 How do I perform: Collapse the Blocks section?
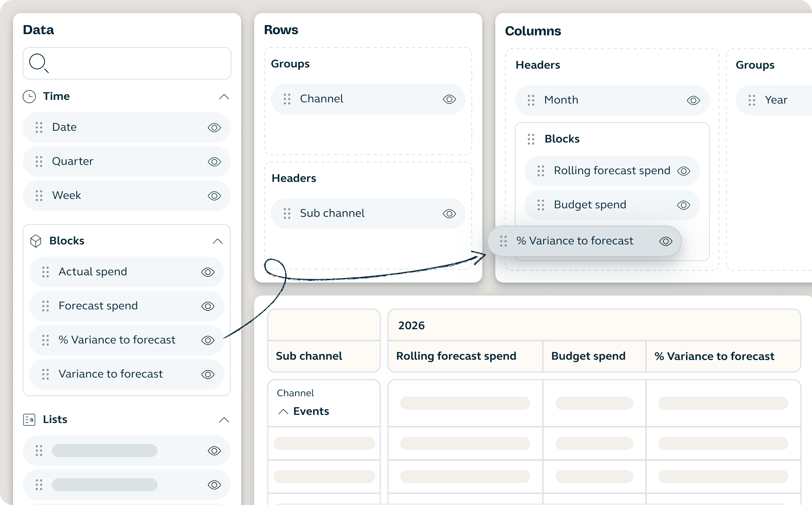click(218, 241)
